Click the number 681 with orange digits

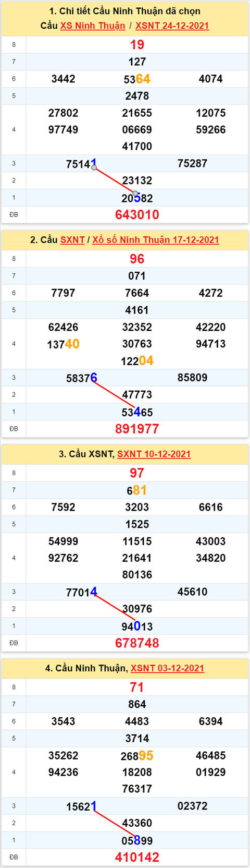137,490
